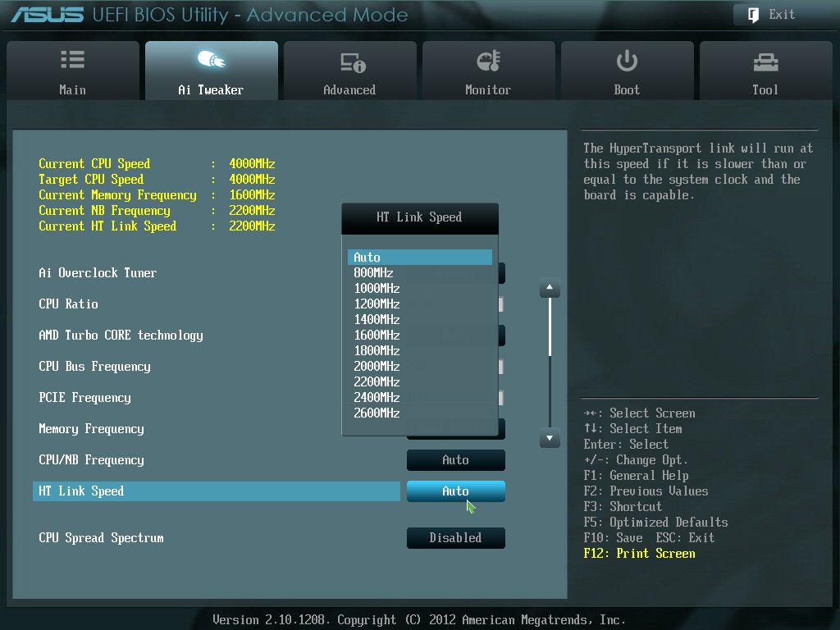Choose 1000MHz HT Link Speed

coord(419,288)
